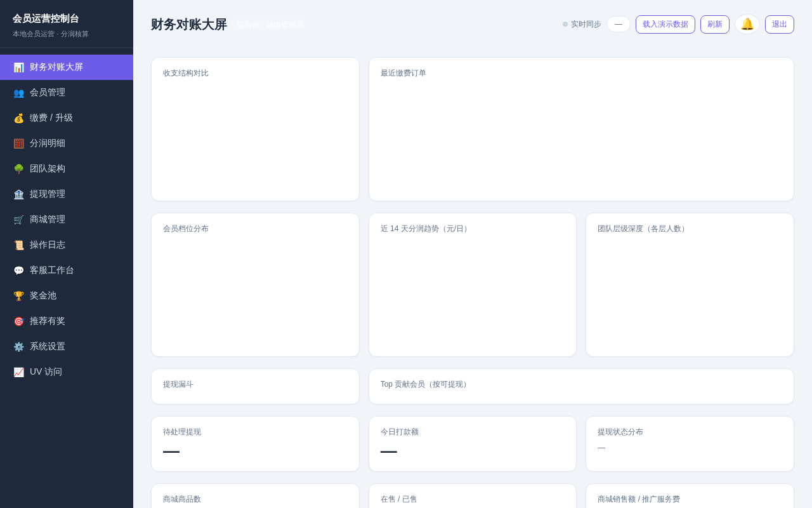Click the 操作日志 scroll icon
The width and height of the screenshot is (812, 508).
[18, 245]
